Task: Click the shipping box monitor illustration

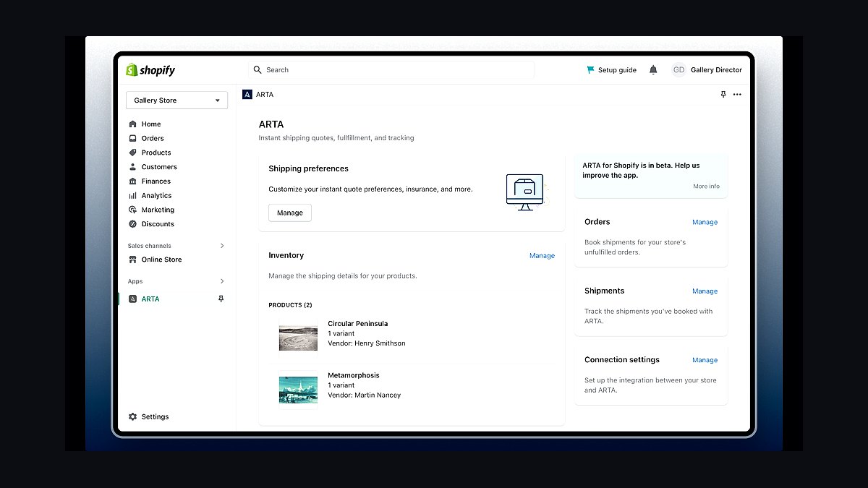Action: [525, 192]
